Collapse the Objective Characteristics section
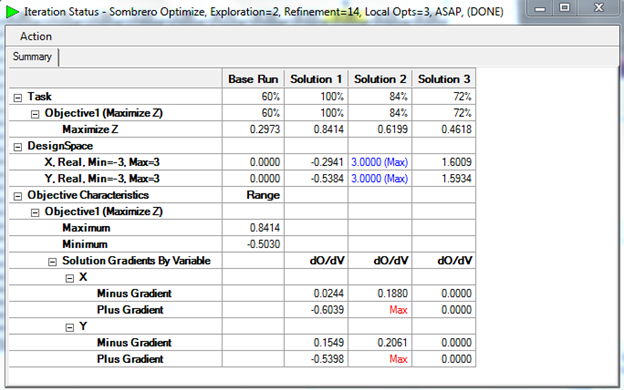 18,196
